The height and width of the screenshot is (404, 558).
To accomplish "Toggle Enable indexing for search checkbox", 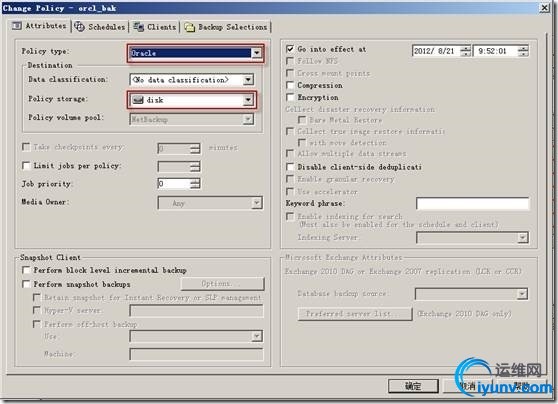I will tap(290, 216).
